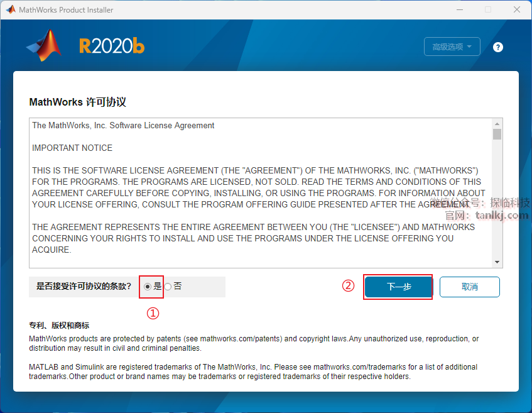The width and height of the screenshot is (532, 413).
Task: Click the 是否接受许可协议的条款? label
Action: tap(84, 286)
